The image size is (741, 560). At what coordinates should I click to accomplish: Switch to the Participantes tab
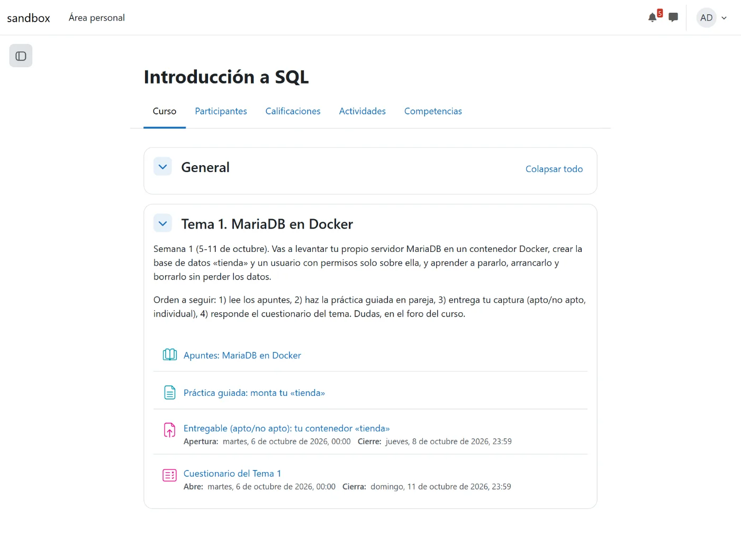point(221,111)
